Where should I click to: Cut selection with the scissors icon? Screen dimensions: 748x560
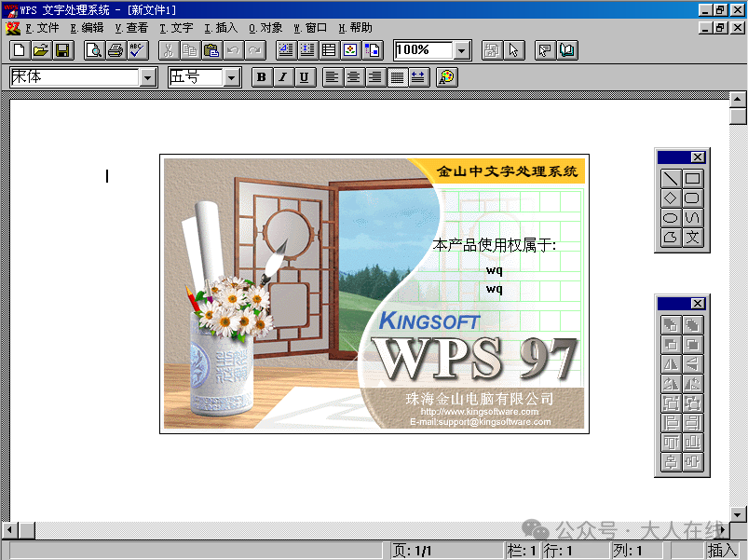(x=169, y=50)
